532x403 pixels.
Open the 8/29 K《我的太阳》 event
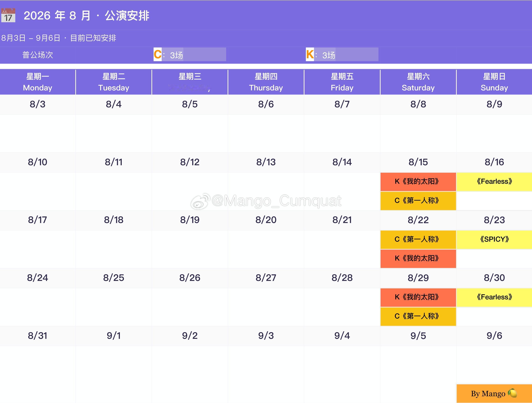point(418,297)
